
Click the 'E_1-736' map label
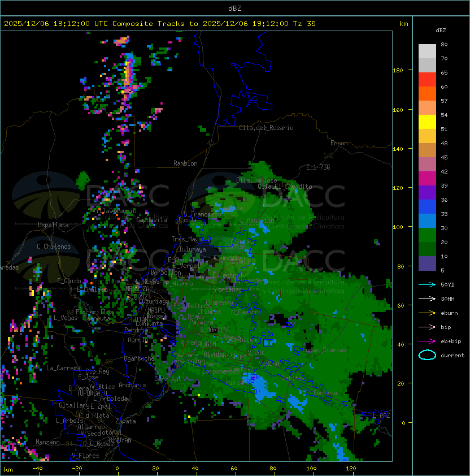coord(318,167)
